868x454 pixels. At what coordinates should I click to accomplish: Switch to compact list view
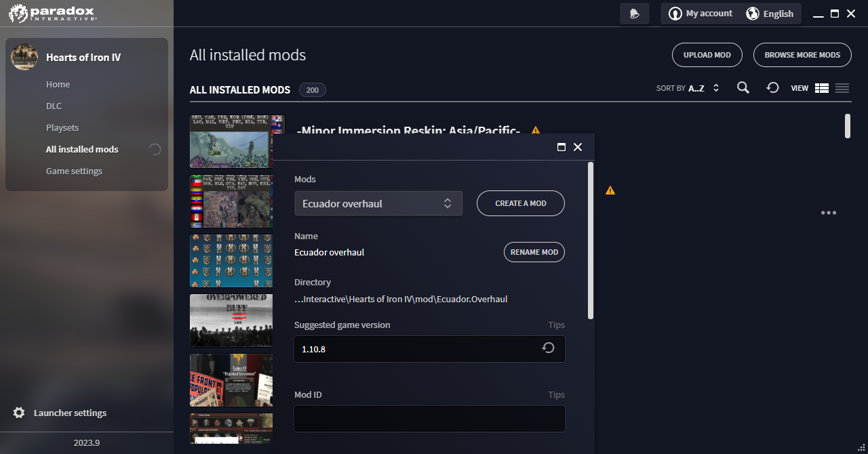click(x=842, y=88)
